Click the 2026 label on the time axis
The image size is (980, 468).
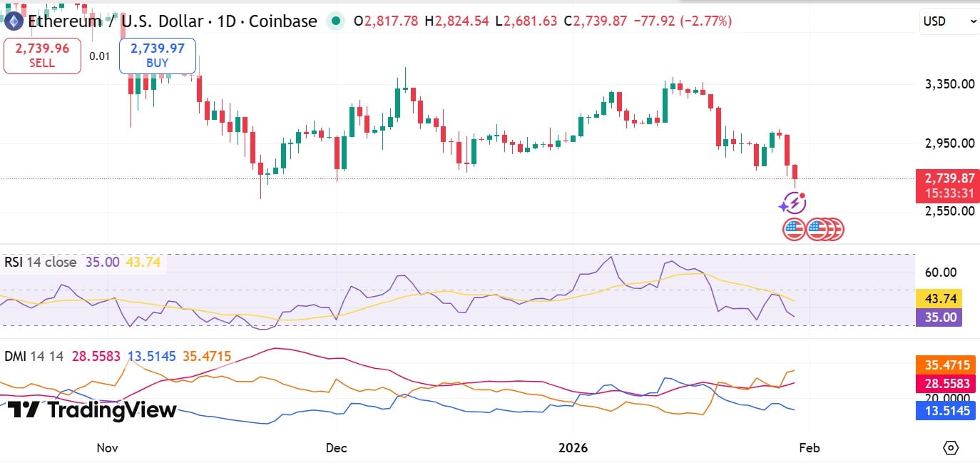click(x=573, y=448)
